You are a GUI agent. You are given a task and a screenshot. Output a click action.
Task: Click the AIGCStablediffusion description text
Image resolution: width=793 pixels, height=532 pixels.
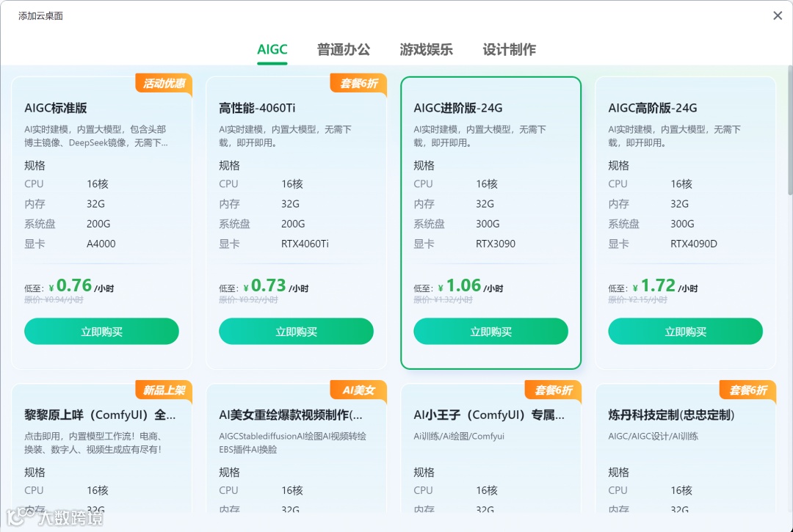point(293,442)
